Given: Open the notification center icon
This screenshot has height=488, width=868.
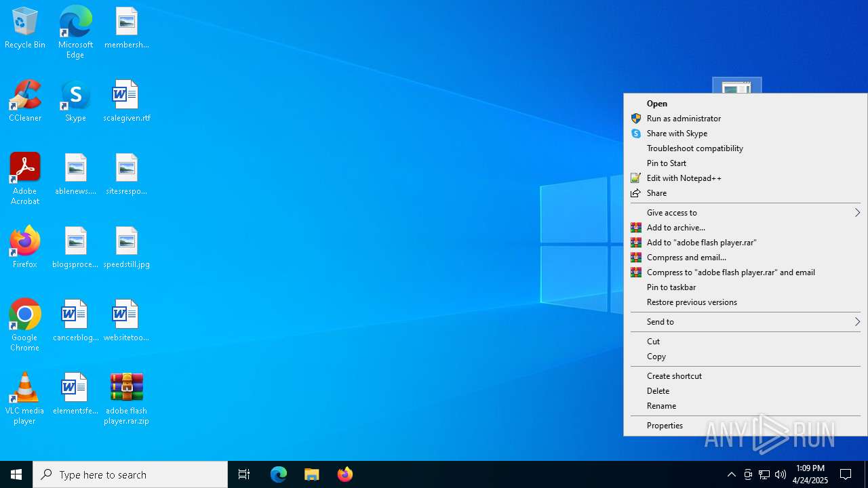Looking at the screenshot, I should coord(846,474).
